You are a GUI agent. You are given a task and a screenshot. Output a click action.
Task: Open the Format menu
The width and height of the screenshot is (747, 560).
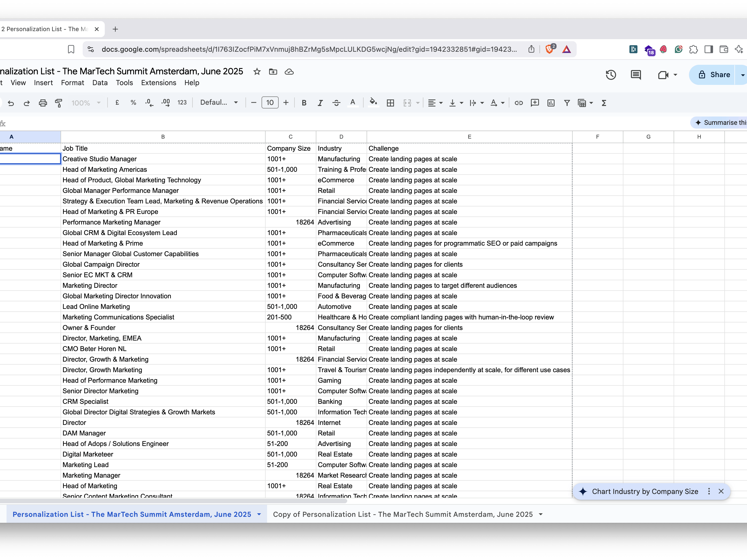(x=73, y=83)
